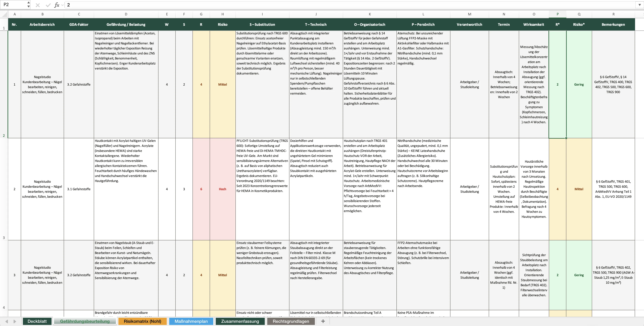
Task: Add a new worksheet with the plus icon
Action: tap(323, 321)
